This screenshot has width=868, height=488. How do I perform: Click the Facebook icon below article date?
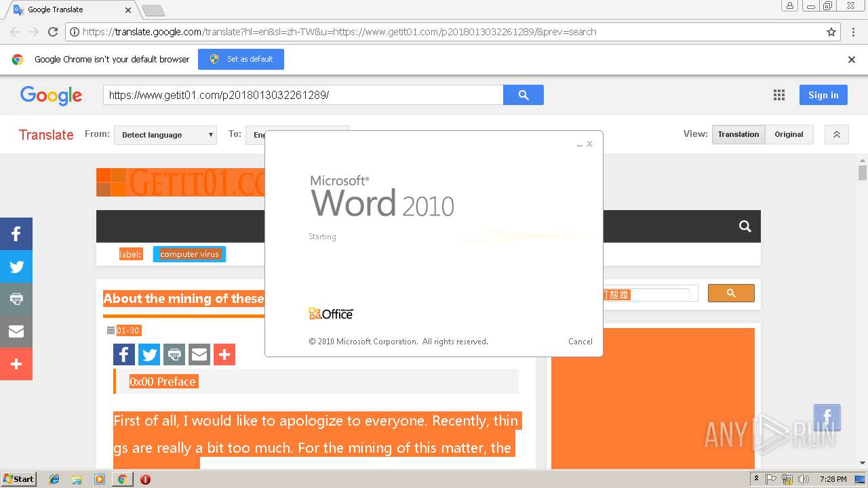coord(124,354)
